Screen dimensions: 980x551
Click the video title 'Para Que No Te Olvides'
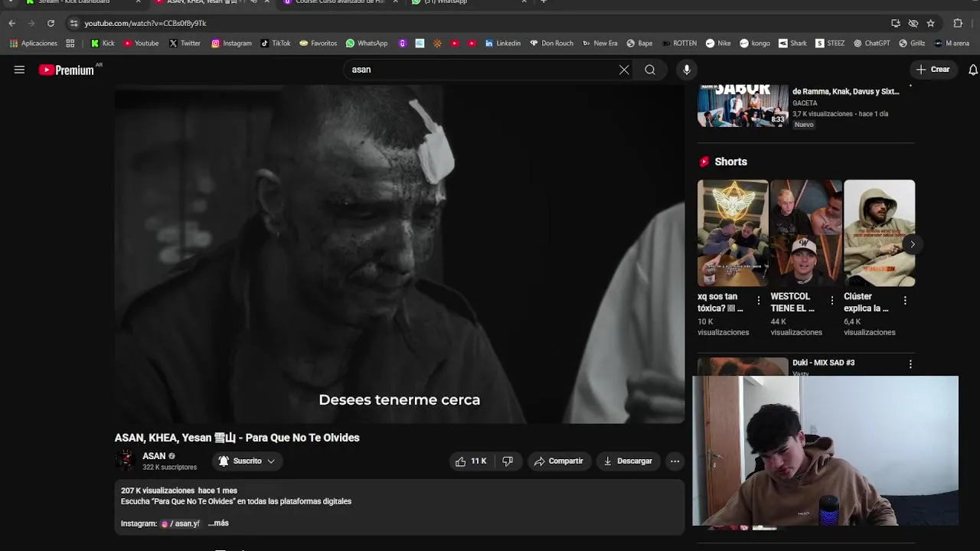[x=302, y=438]
